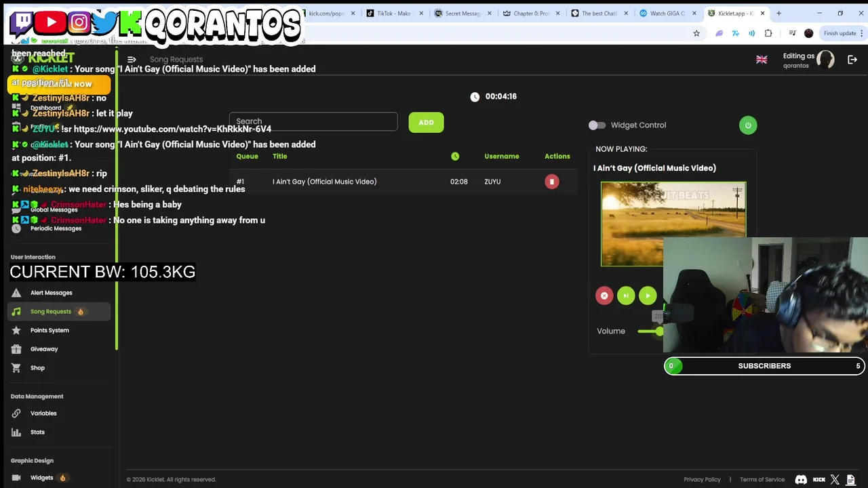Click the Username column header
This screenshot has height=488, width=868.
(501, 157)
